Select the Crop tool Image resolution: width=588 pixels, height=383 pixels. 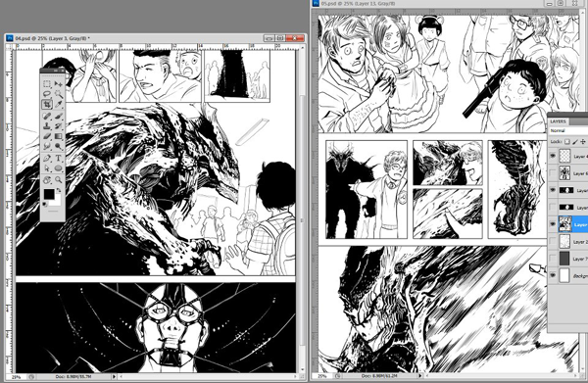(x=47, y=104)
